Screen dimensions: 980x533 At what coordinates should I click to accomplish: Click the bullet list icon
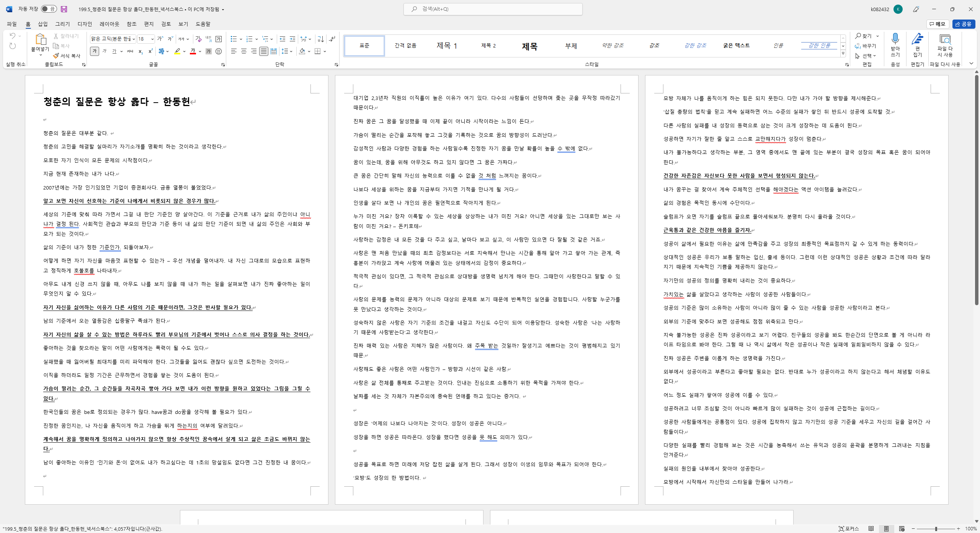coord(234,39)
